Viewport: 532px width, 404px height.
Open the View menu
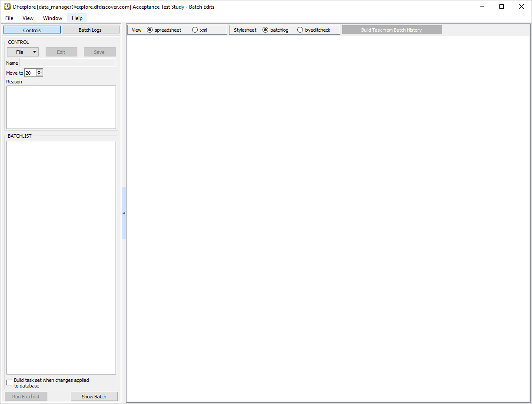click(x=28, y=18)
